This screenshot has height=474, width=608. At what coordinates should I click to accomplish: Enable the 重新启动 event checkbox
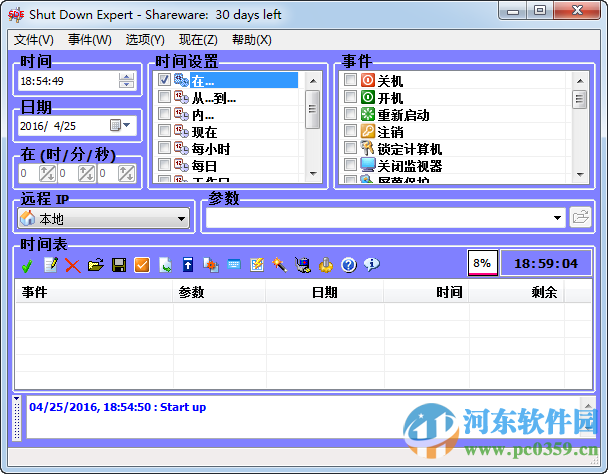[x=350, y=114]
